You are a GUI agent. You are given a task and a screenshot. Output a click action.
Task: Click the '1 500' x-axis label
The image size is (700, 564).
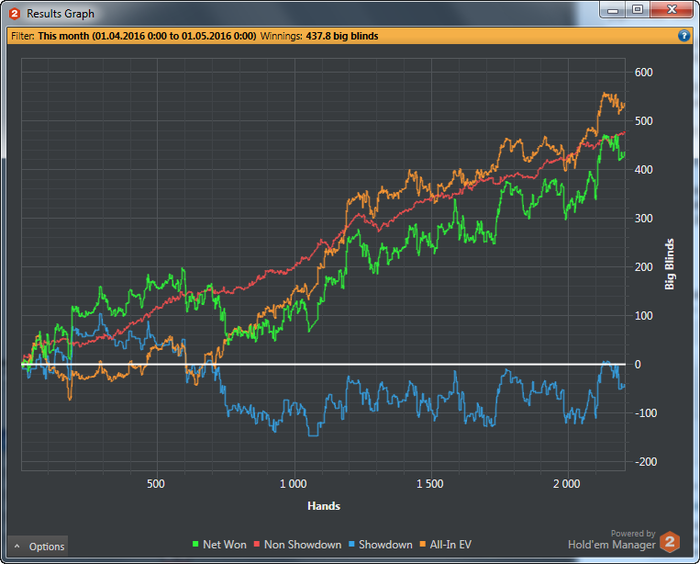pyautogui.click(x=430, y=484)
